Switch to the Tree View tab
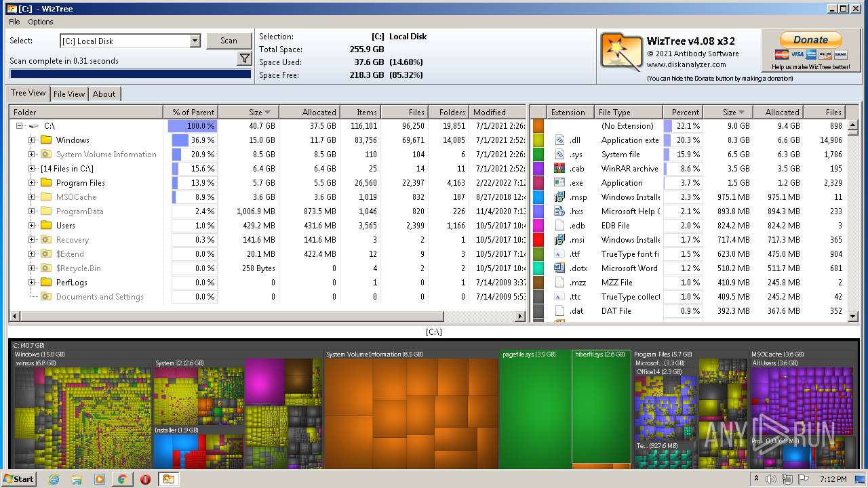Viewport: 868px width, 488px height. tap(28, 94)
